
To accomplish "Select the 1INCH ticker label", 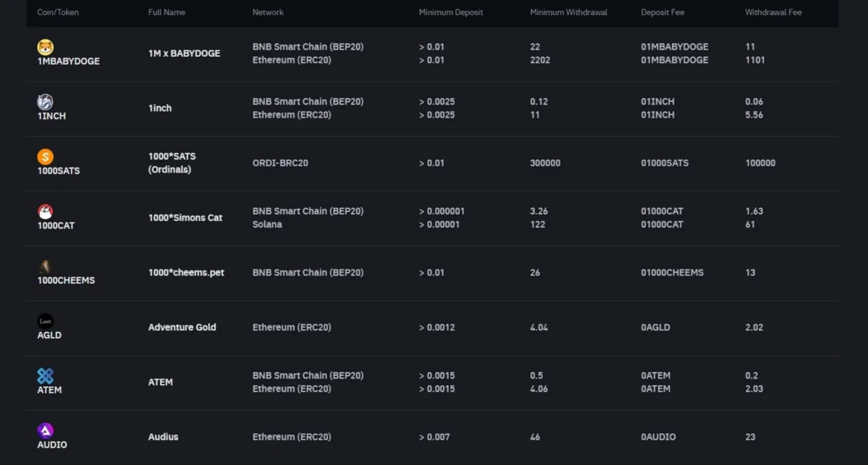I will click(x=52, y=116).
